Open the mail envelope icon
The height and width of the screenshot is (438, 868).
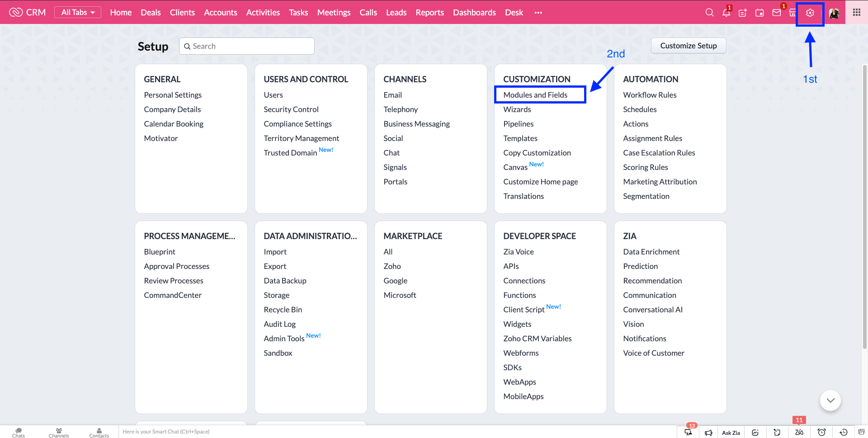pyautogui.click(x=777, y=13)
